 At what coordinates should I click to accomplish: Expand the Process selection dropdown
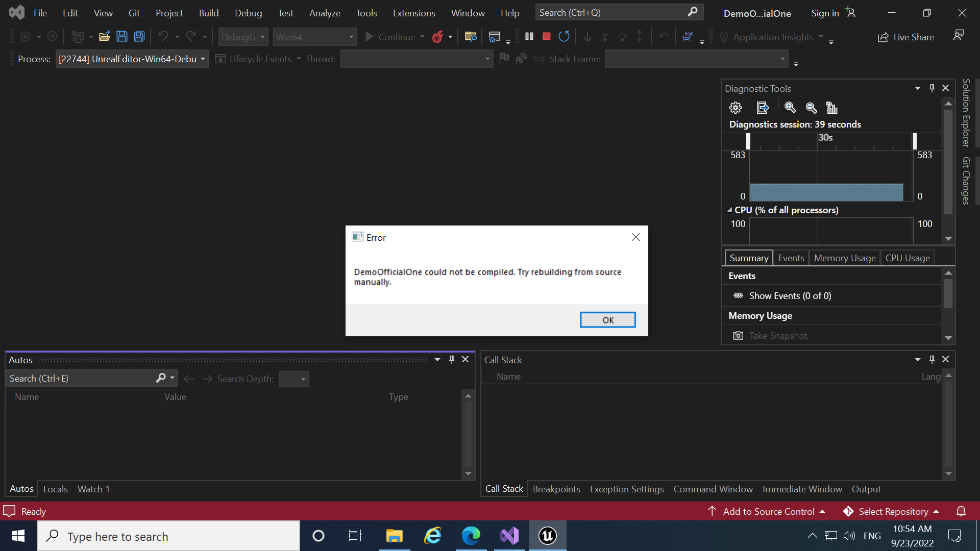point(203,59)
